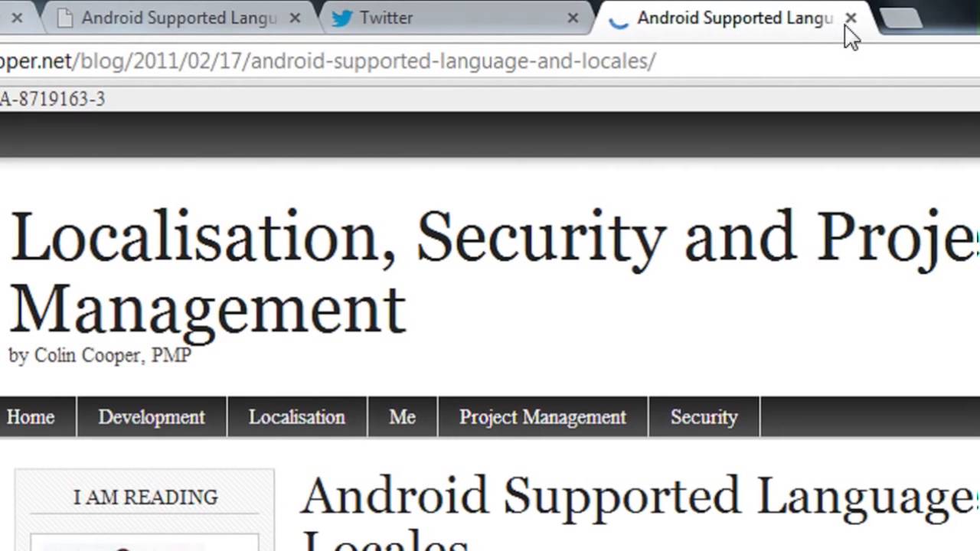Navigate to Project Management
The width and height of the screenshot is (980, 551).
tap(543, 417)
